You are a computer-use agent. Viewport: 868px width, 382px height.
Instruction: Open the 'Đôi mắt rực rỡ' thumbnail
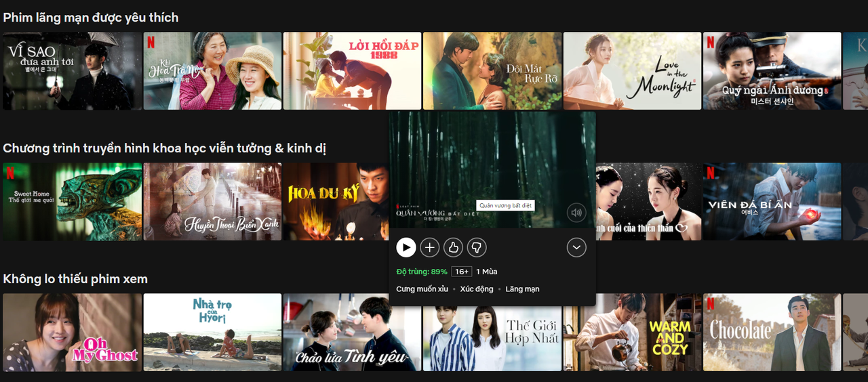492,71
